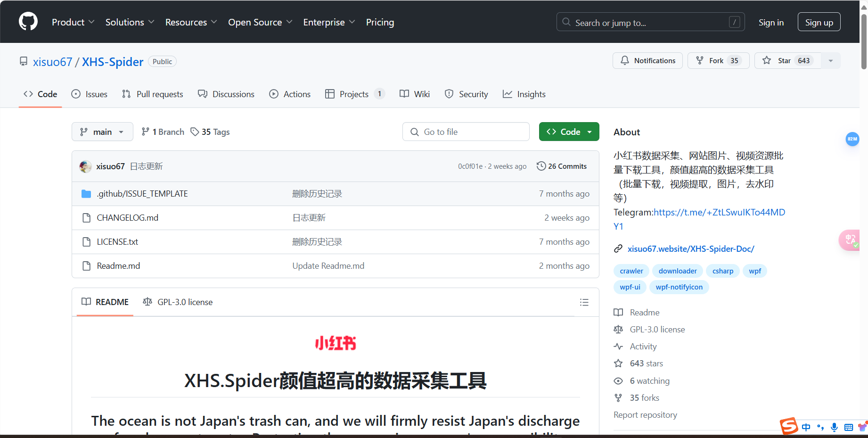Image resolution: width=868 pixels, height=438 pixels.
Task: Click the Pricing menu item
Action: (380, 22)
